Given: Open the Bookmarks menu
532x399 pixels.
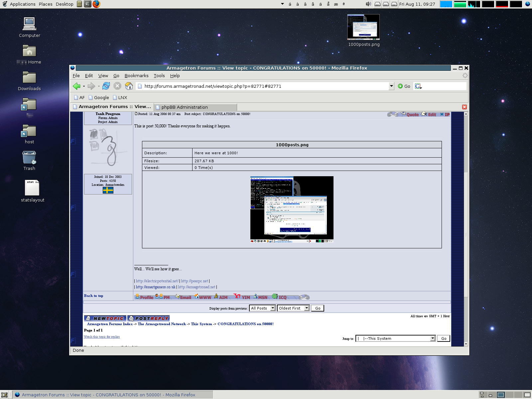Looking at the screenshot, I should coord(136,76).
